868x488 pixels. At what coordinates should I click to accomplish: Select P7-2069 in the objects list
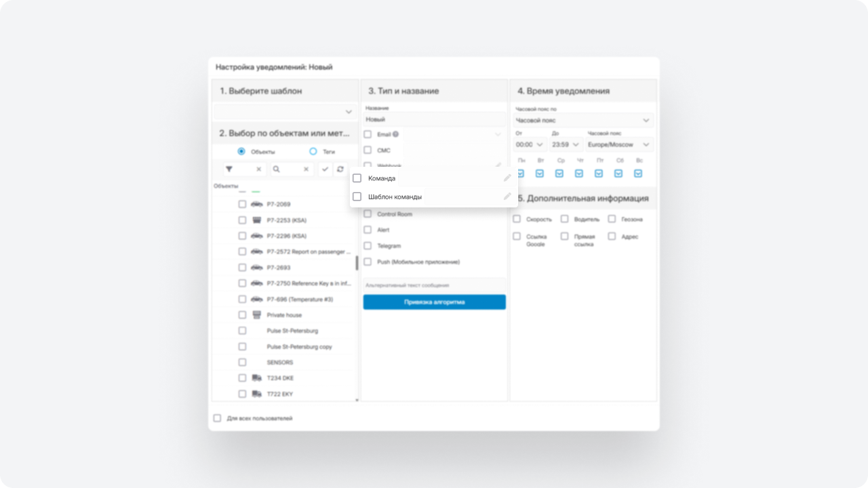click(242, 204)
